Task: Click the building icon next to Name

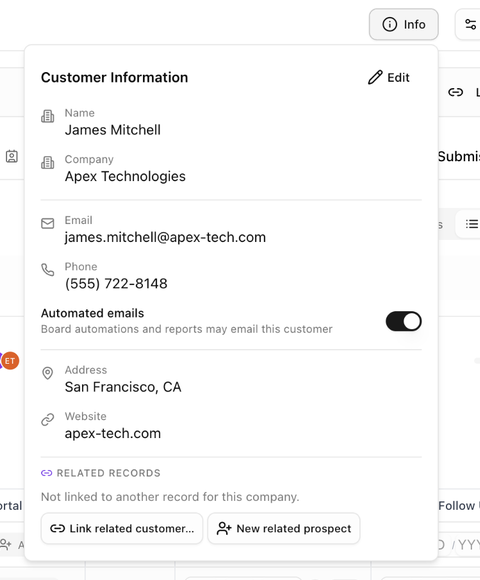Action: (x=47, y=116)
